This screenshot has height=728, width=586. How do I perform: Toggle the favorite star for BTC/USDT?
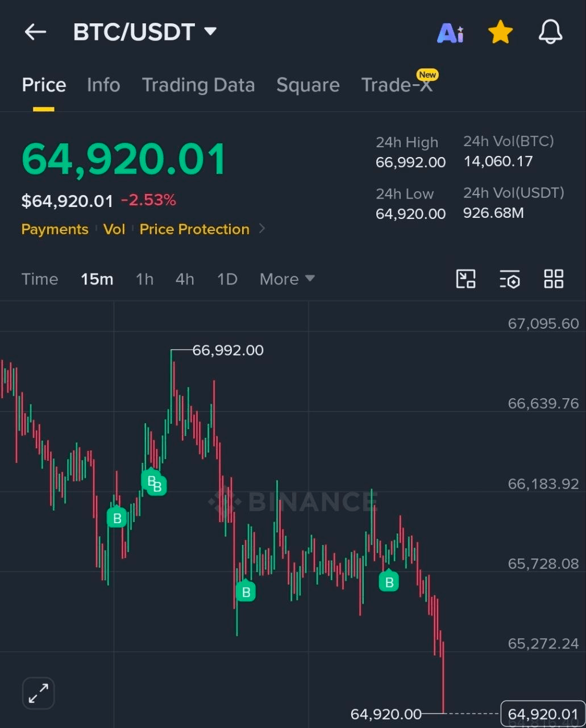501,32
